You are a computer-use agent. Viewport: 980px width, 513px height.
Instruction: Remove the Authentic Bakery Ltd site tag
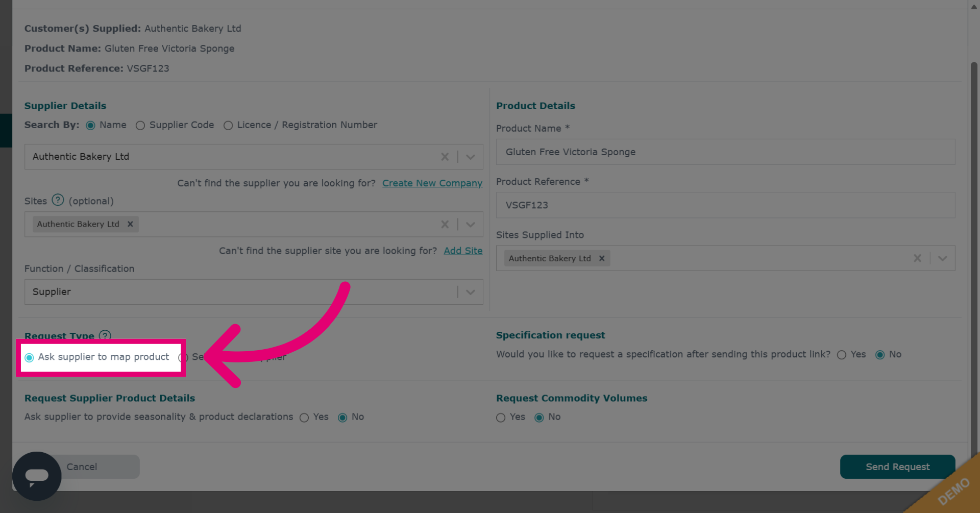tap(130, 224)
